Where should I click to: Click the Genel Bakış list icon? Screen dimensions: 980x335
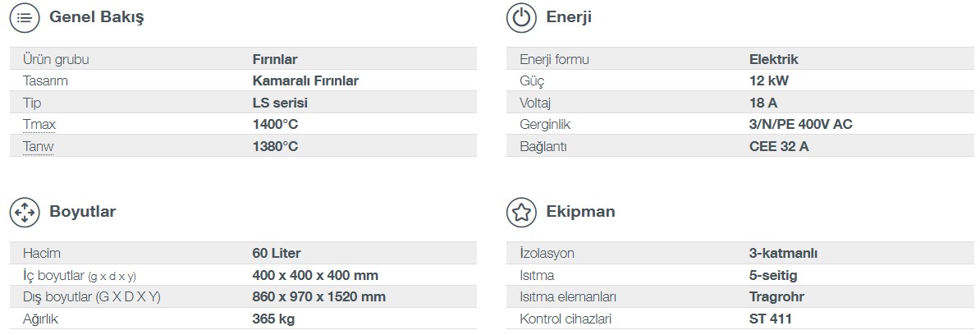pyautogui.click(x=25, y=17)
